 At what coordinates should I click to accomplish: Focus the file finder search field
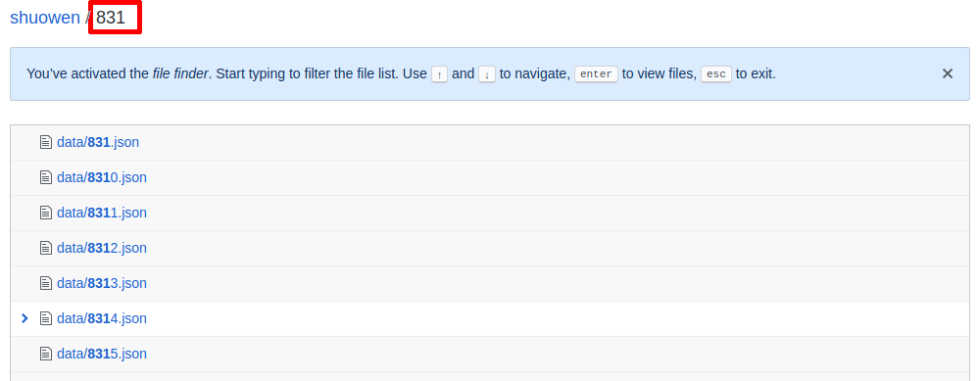pyautogui.click(x=115, y=18)
